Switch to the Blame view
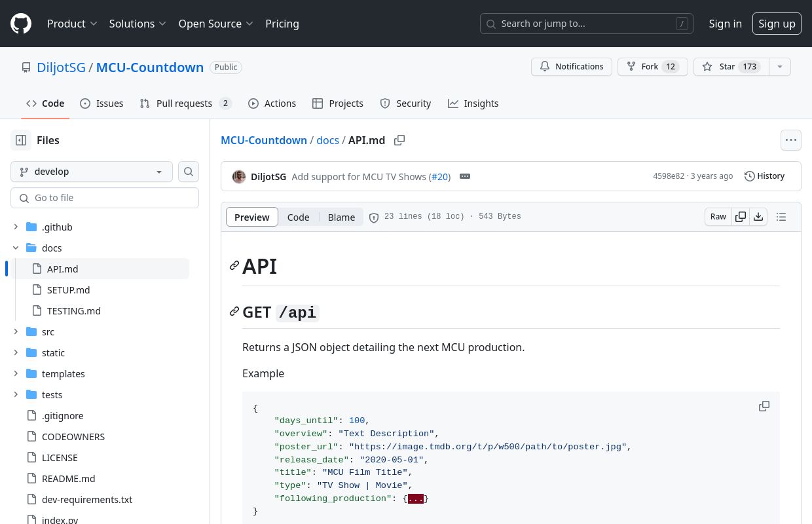Viewport: 812px width, 524px height. pos(341,217)
